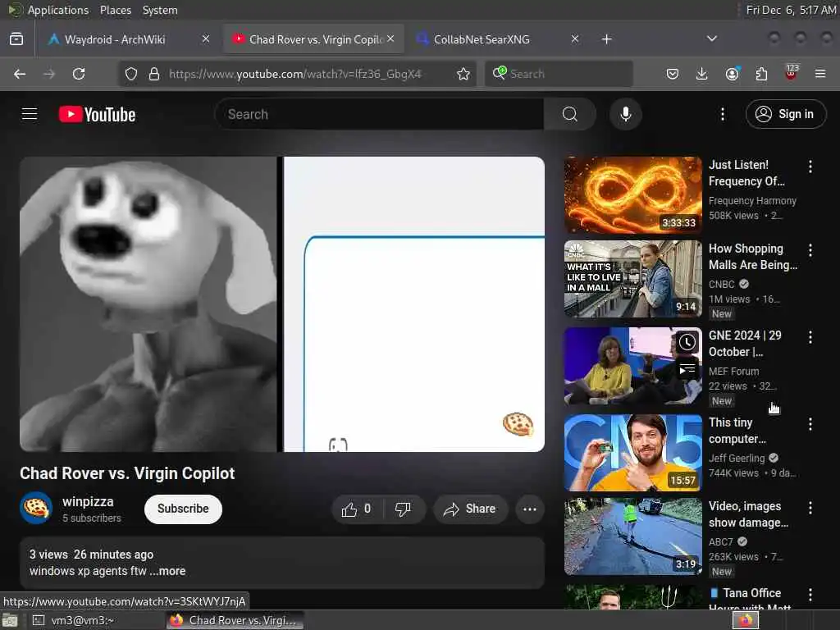Screen dimensions: 840x630
Task: Open Firefox account icon
Action: point(732,74)
